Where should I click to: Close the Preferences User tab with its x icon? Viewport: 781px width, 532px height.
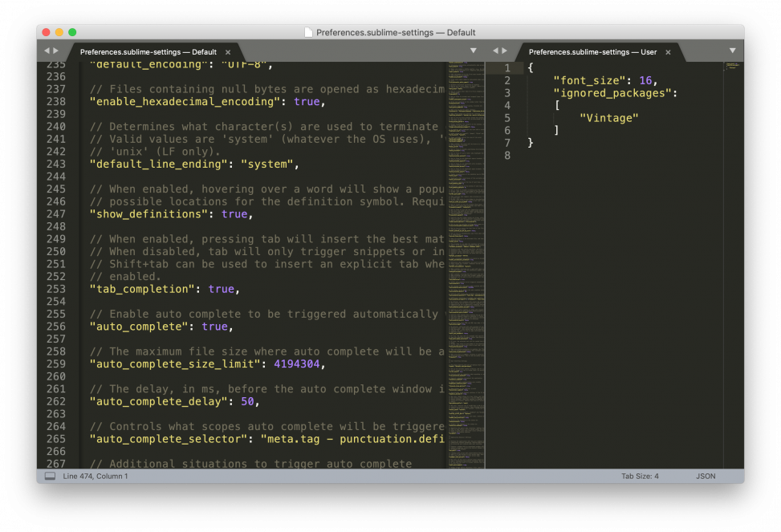[x=668, y=51]
